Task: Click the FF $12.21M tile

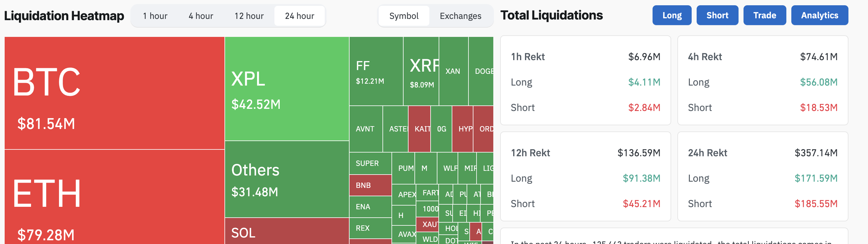Action: pos(376,71)
